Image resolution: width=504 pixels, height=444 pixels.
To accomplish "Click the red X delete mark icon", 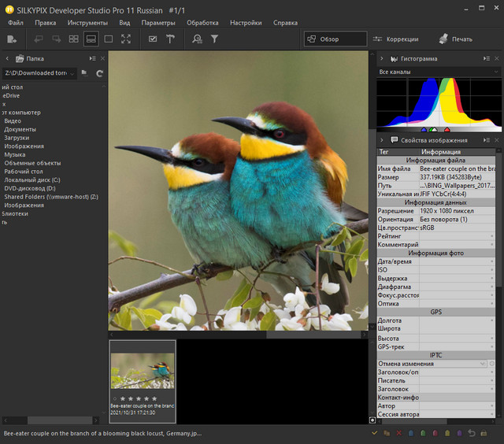I will 399,433.
